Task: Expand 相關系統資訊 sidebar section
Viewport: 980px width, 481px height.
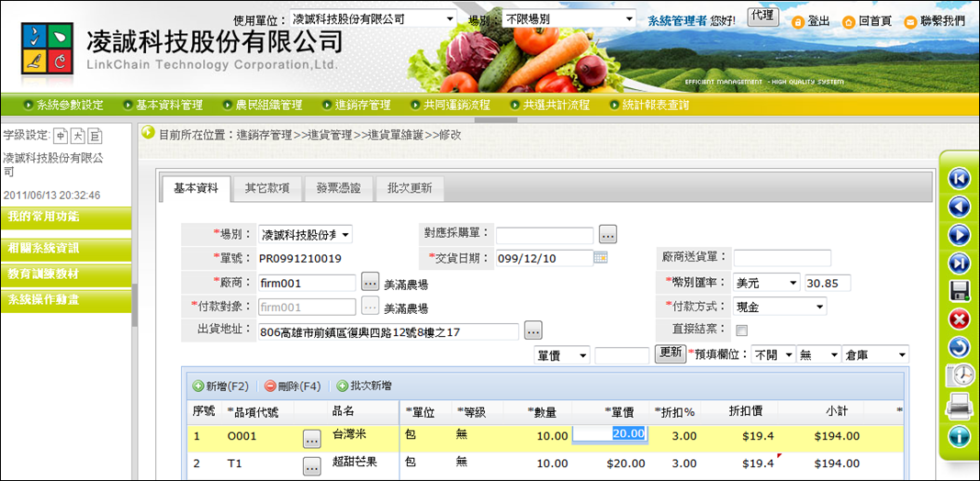Action: [x=65, y=250]
